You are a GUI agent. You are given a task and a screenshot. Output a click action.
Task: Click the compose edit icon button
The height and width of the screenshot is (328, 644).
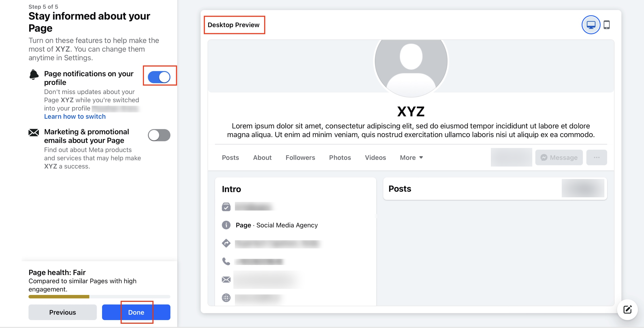627,309
